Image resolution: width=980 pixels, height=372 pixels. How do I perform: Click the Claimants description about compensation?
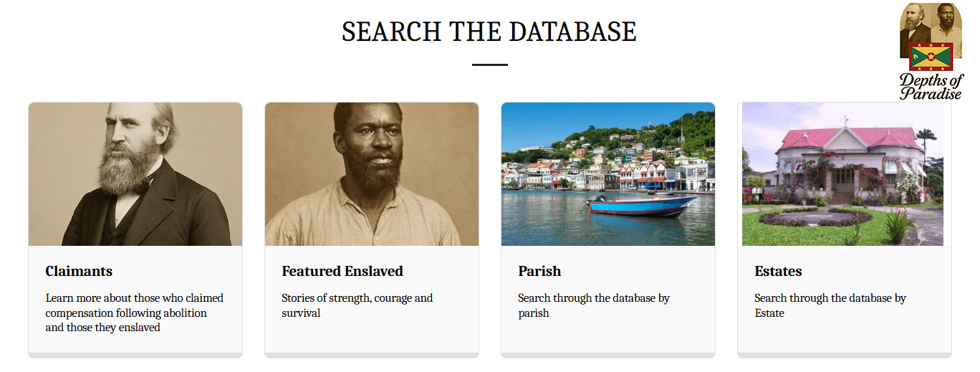click(x=135, y=313)
